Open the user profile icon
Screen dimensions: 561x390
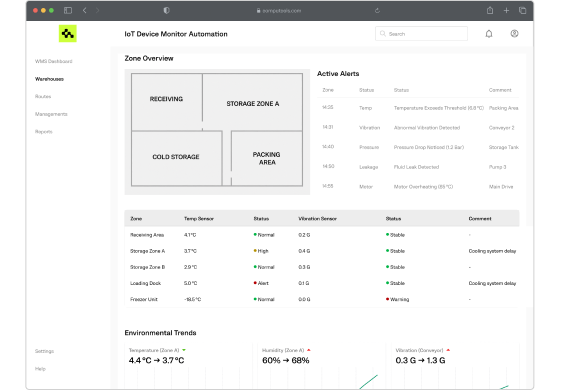(514, 34)
